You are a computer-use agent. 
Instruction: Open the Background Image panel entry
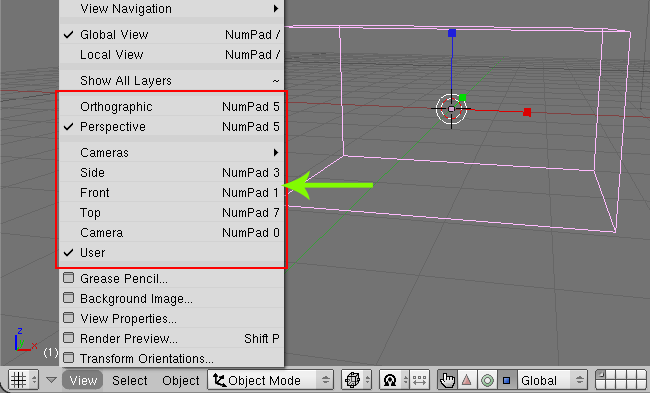click(172, 298)
